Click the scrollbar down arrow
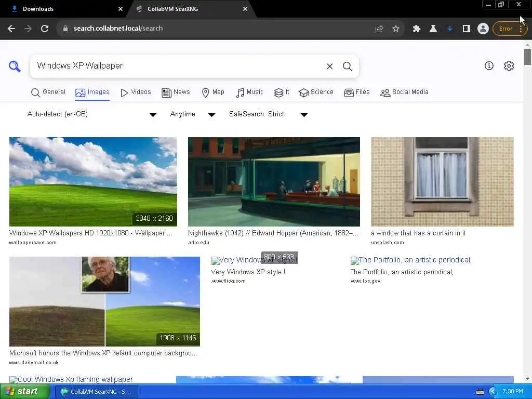Image resolution: width=532 pixels, height=399 pixels. (x=527, y=379)
